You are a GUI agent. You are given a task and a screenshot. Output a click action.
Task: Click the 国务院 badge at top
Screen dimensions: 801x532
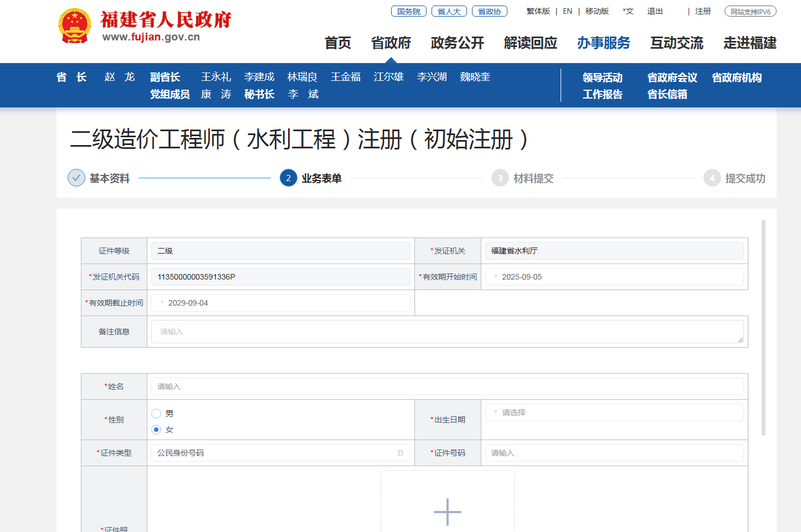point(408,11)
